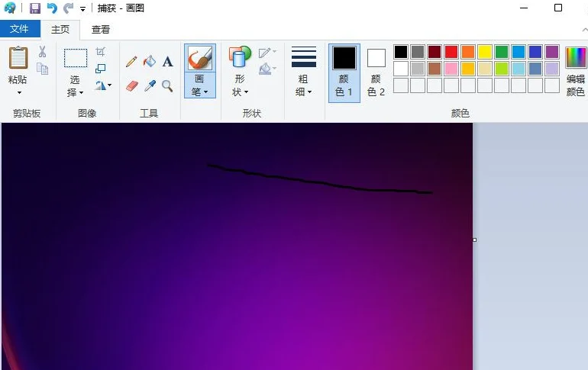This screenshot has width=588, height=370.
Task: Open the 文件 menu
Action: point(20,29)
